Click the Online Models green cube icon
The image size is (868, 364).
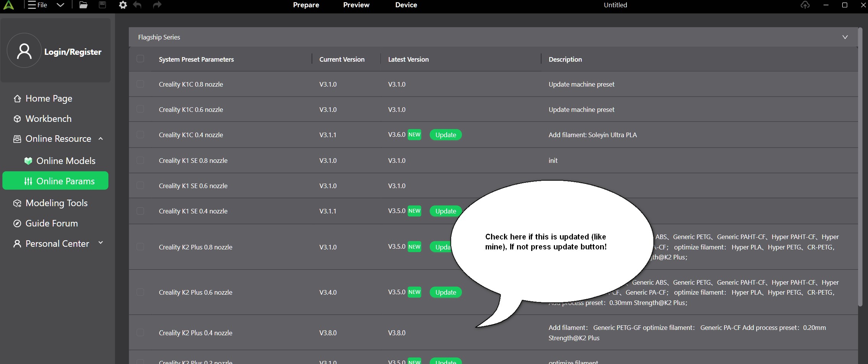(28, 161)
